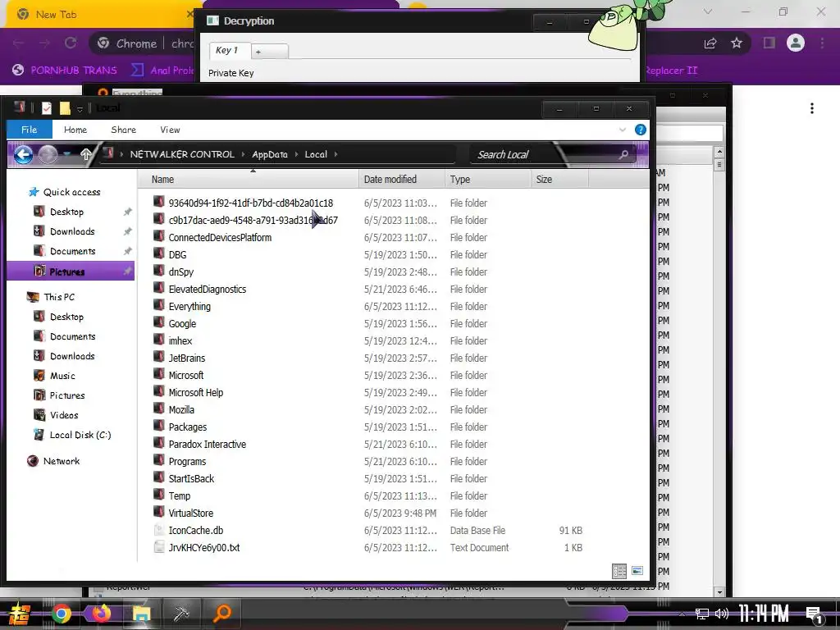The width and height of the screenshot is (840, 630).
Task: Select the JrvKHCYe6y00.txt file icon
Action: click(158, 547)
